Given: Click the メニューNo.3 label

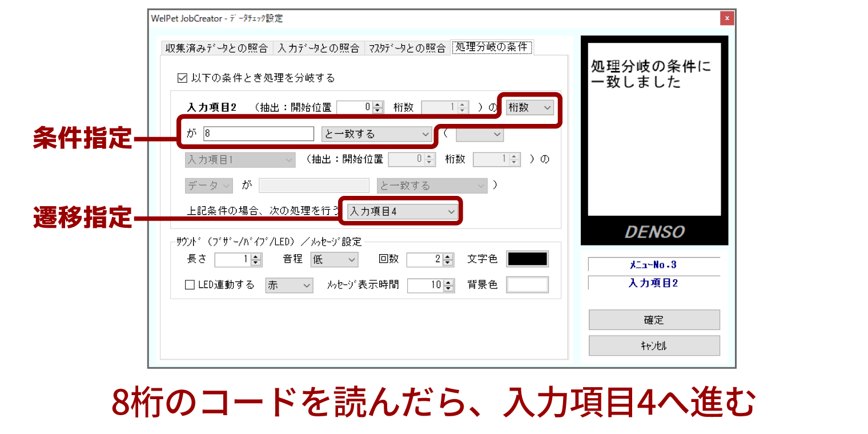Looking at the screenshot, I should click(654, 265).
